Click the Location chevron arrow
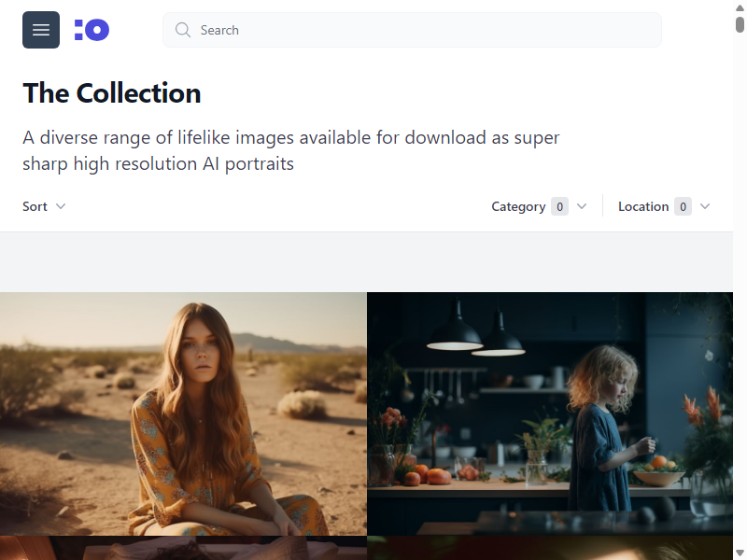 (705, 206)
